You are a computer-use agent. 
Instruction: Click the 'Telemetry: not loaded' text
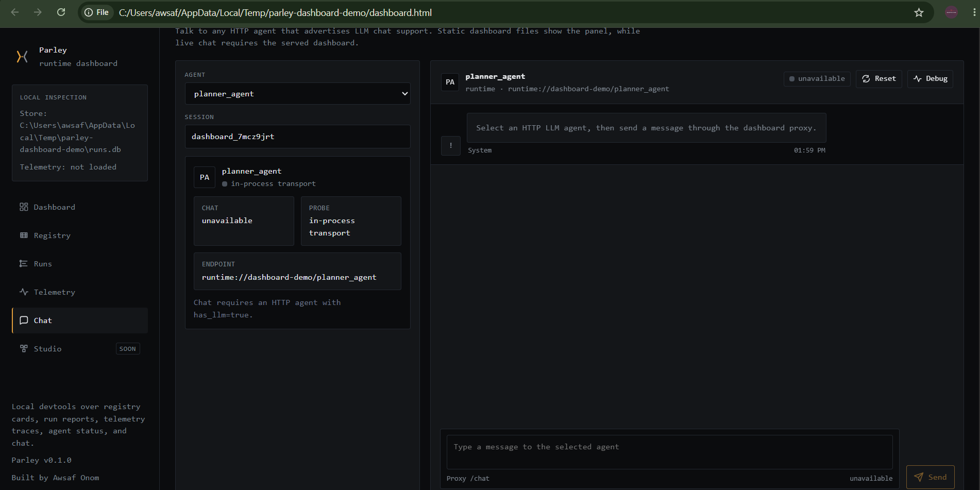68,167
